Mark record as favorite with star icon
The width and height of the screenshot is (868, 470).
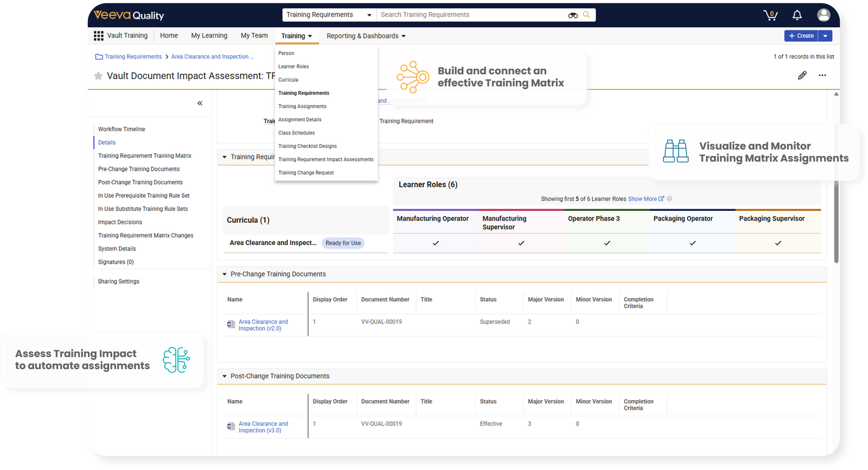98,76
